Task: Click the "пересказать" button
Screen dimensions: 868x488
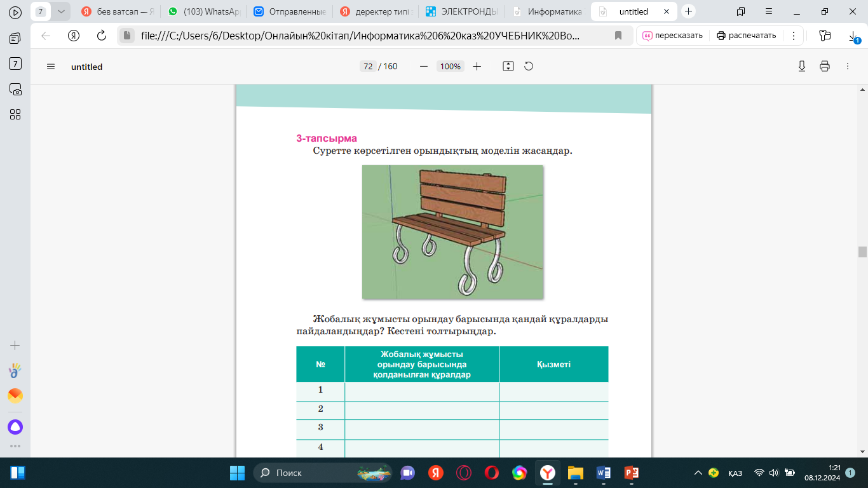Action: coord(672,36)
